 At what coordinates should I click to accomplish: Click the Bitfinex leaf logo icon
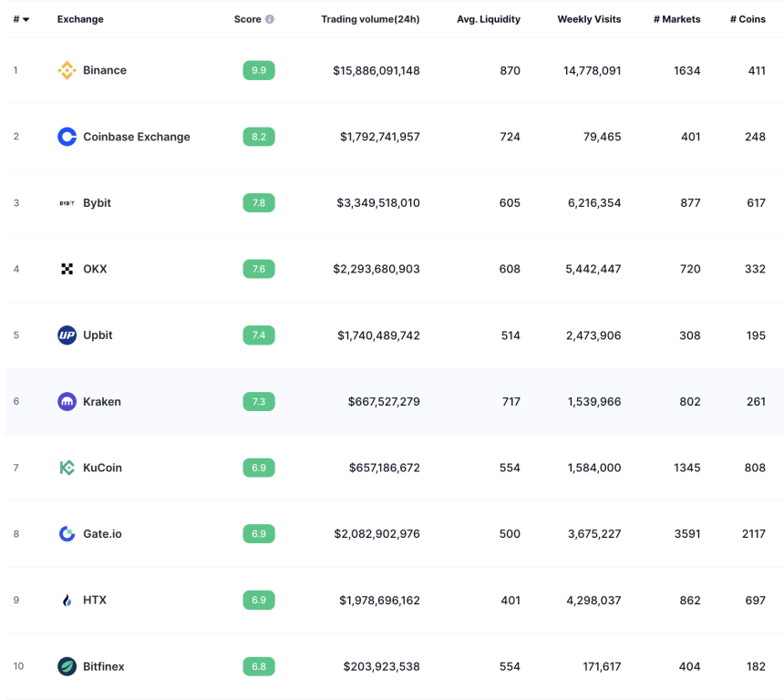coord(67,666)
